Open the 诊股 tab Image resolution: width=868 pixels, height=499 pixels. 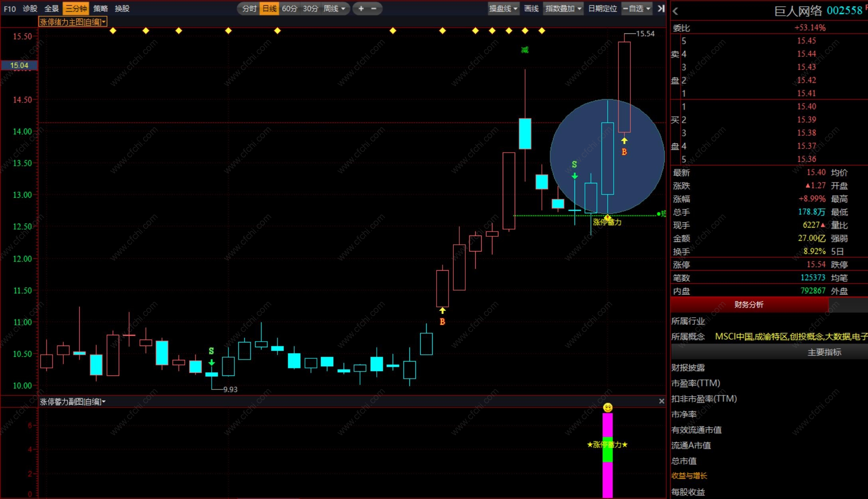30,8
